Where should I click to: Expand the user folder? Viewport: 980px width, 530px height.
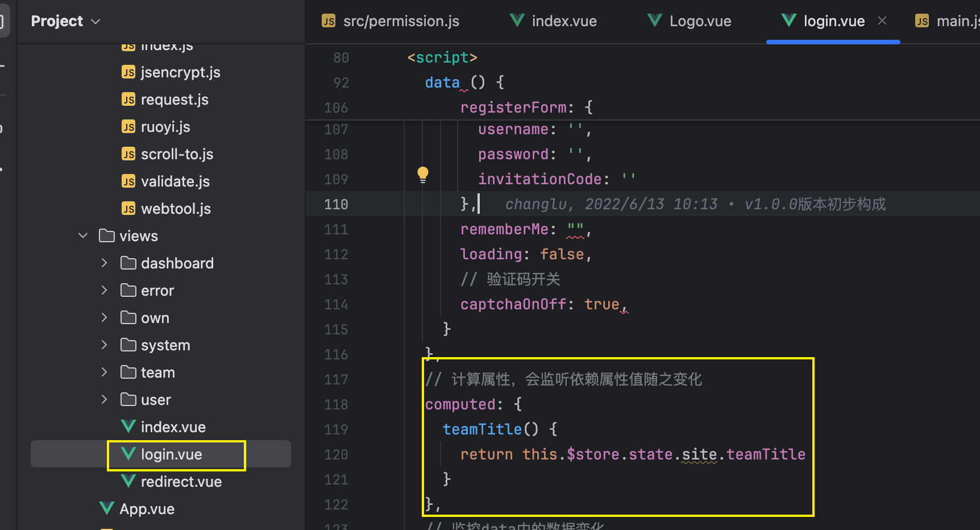tap(104, 399)
